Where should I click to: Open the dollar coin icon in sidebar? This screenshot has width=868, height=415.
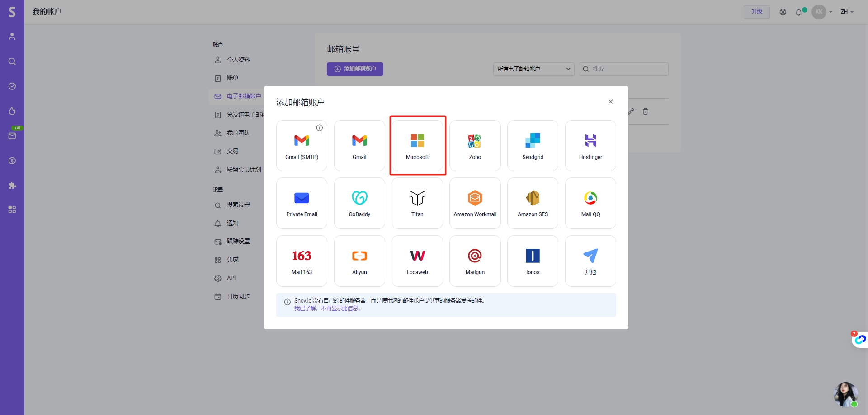point(12,161)
